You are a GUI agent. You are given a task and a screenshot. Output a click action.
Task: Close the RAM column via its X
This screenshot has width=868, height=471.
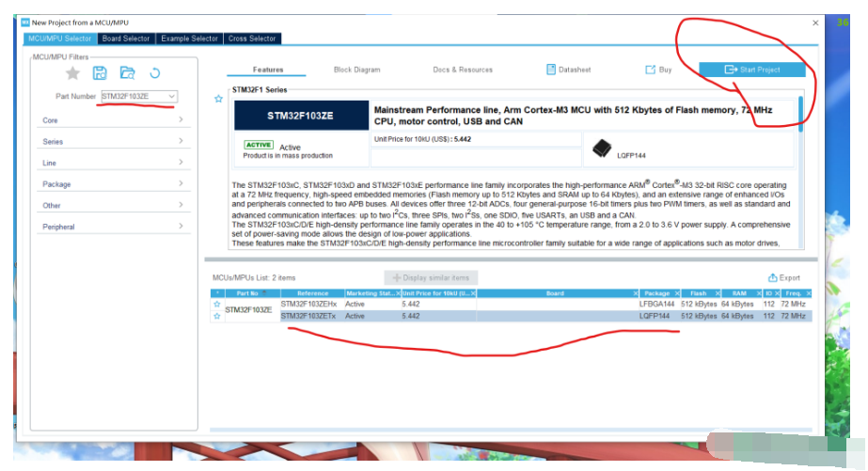759,293
